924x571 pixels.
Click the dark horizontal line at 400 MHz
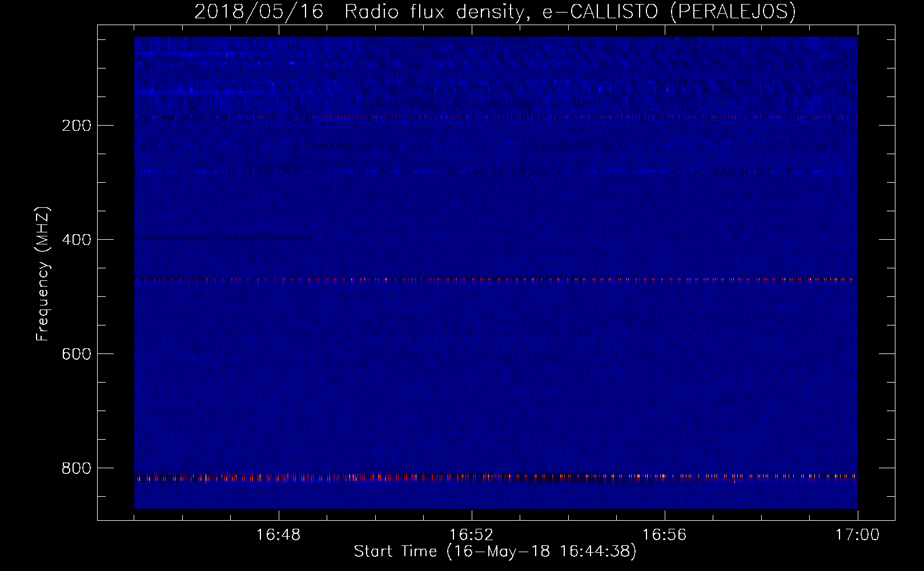[223, 238]
